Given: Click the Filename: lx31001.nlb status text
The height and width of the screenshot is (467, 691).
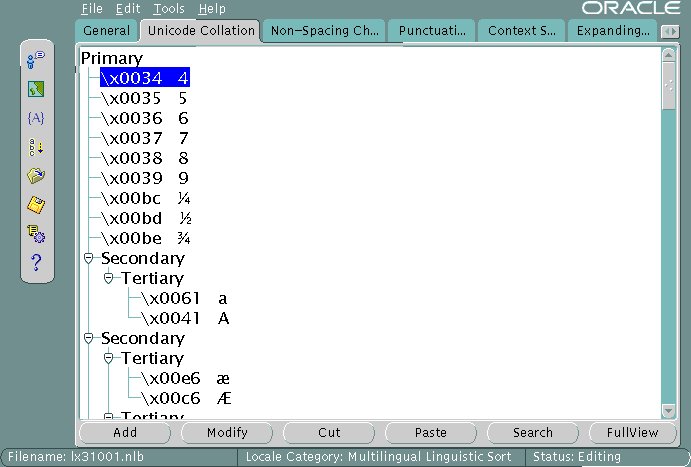Looking at the screenshot, I should pyautogui.click(x=76, y=456).
